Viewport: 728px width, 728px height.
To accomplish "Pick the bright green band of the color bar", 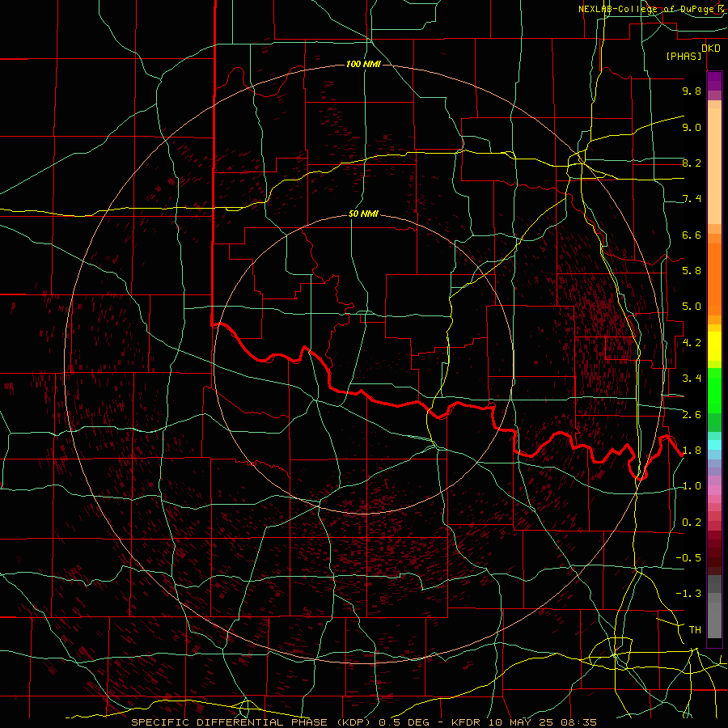I will click(x=714, y=391).
